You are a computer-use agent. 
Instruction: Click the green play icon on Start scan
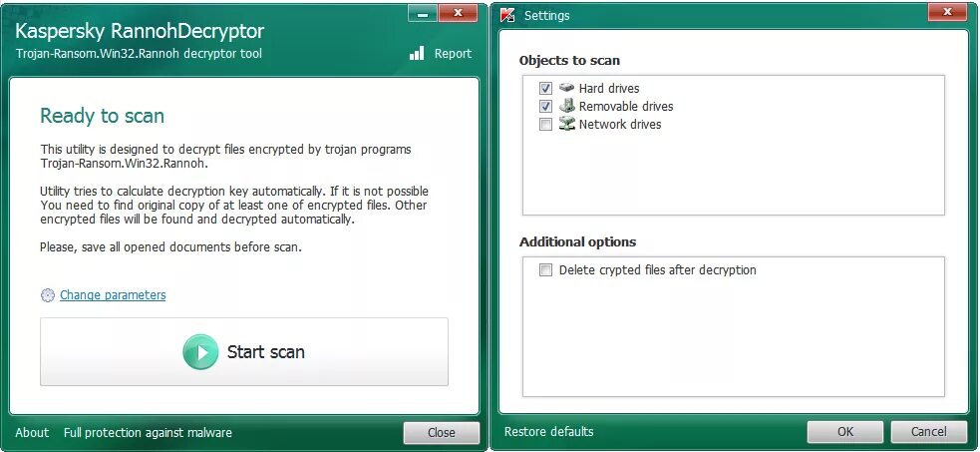pyautogui.click(x=200, y=352)
